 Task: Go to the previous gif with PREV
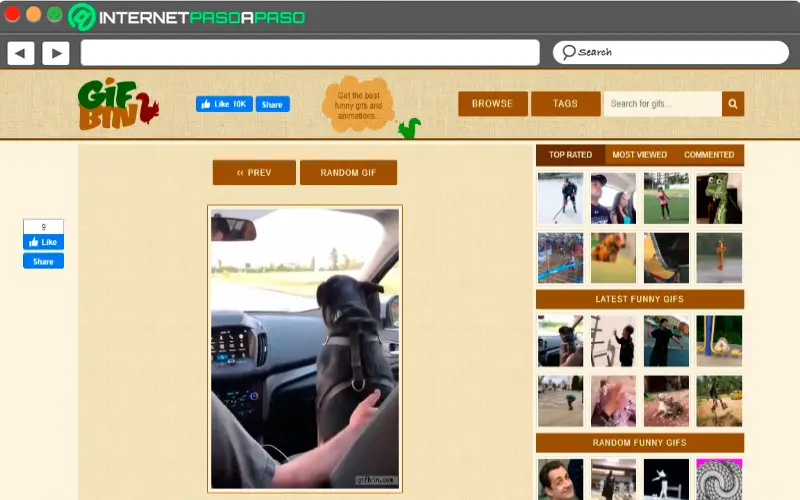[254, 172]
